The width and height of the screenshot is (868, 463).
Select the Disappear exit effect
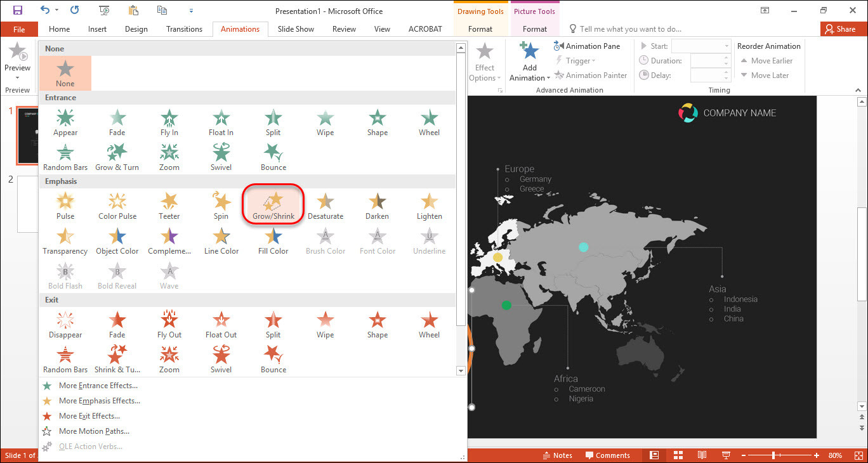tap(65, 325)
